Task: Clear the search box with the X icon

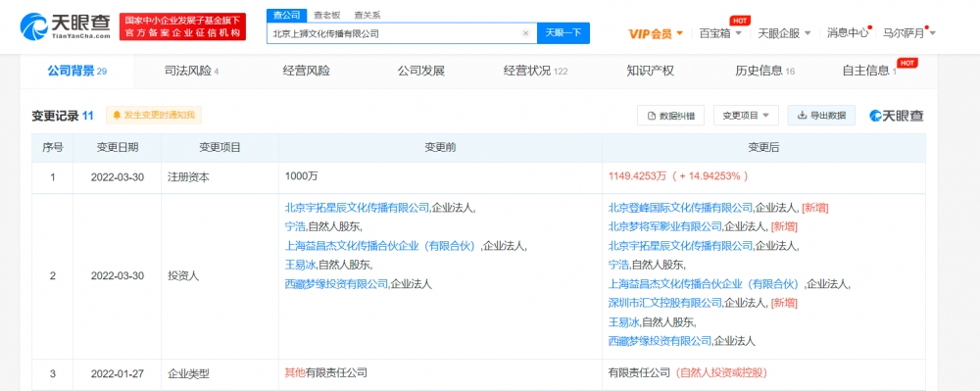Action: (525, 33)
